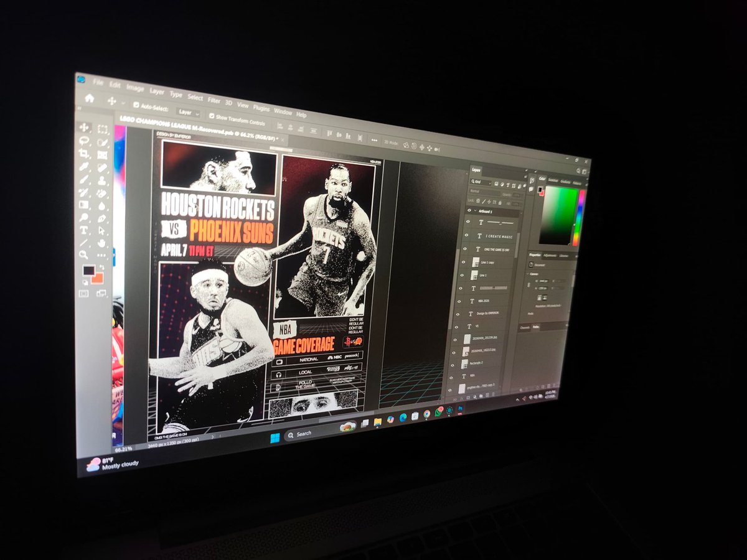Open the Window menu

(x=283, y=112)
